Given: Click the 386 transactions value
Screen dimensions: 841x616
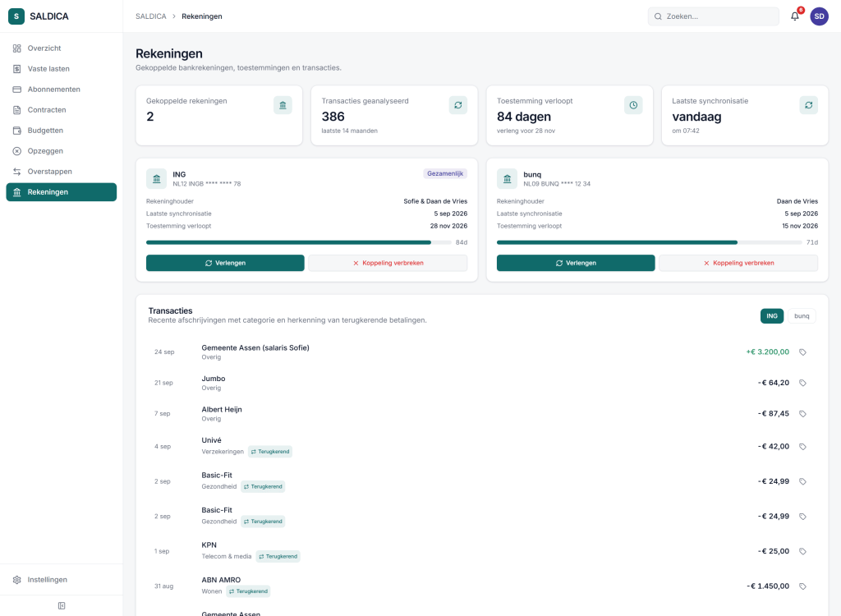Looking at the screenshot, I should click(x=333, y=117).
